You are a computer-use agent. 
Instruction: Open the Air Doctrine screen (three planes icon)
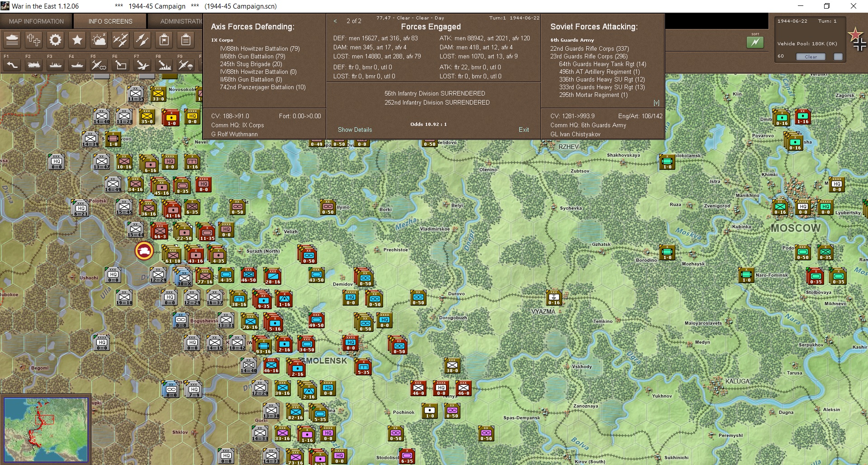click(x=121, y=40)
